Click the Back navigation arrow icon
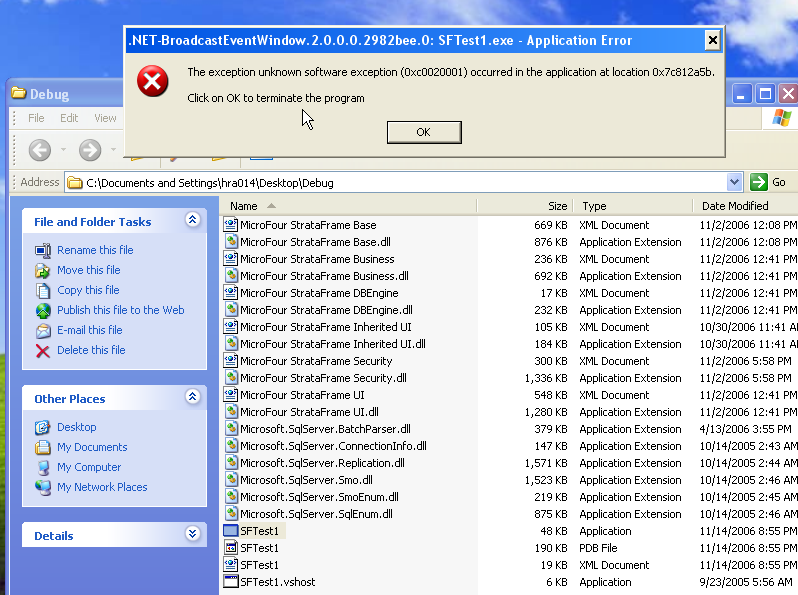The height and width of the screenshot is (595, 798). click(40, 150)
